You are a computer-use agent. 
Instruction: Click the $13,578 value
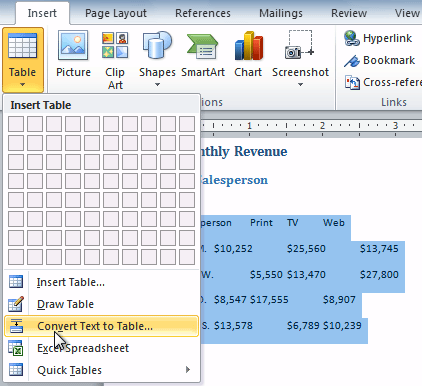(x=233, y=326)
